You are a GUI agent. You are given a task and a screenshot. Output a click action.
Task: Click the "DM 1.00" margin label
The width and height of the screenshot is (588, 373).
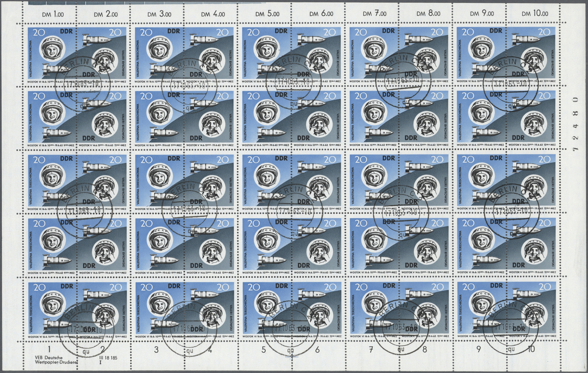(53, 14)
